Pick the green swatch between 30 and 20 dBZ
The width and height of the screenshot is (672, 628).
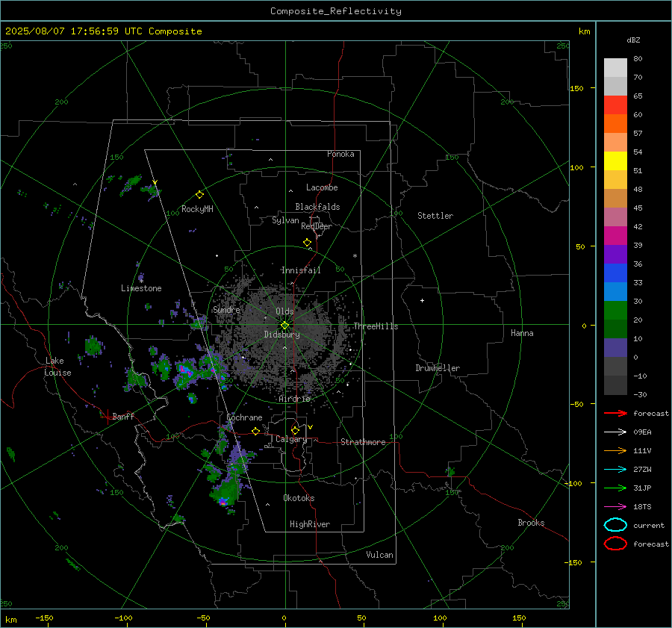click(x=615, y=311)
